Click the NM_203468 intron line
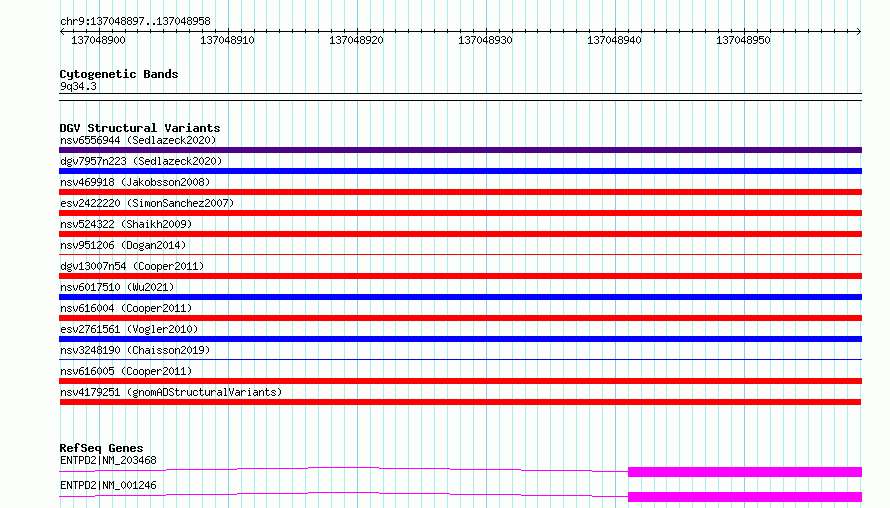Image resolution: width=890 pixels, height=508 pixels. point(343,468)
